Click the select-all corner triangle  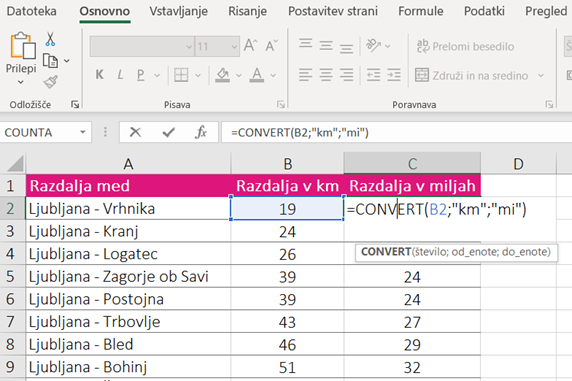pos(15,163)
